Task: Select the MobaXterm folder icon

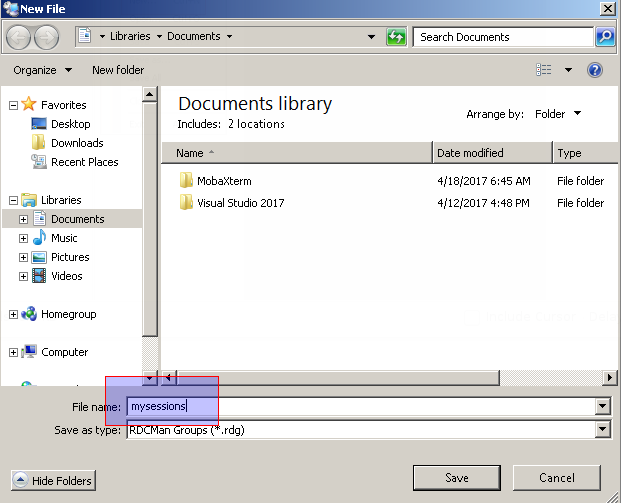Action: point(186,180)
